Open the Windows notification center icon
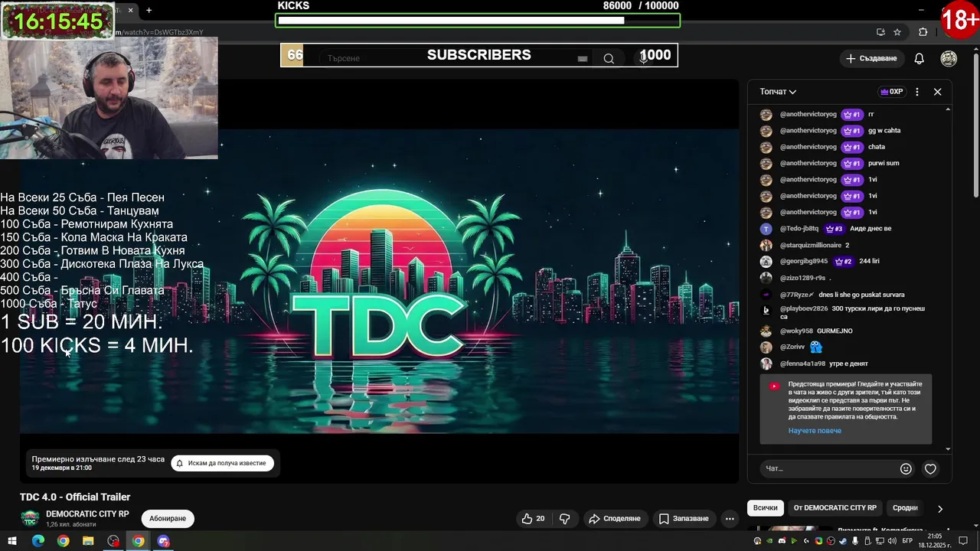The image size is (980, 551). click(963, 541)
